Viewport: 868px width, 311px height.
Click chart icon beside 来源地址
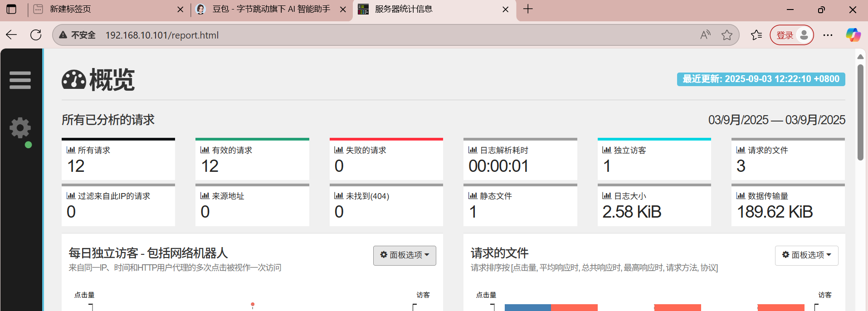click(x=205, y=196)
